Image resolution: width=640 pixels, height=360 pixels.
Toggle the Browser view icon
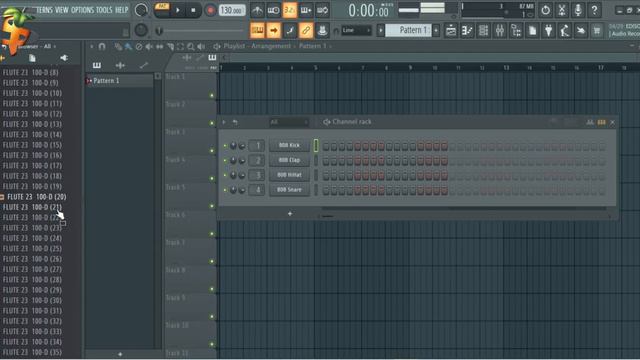516,30
